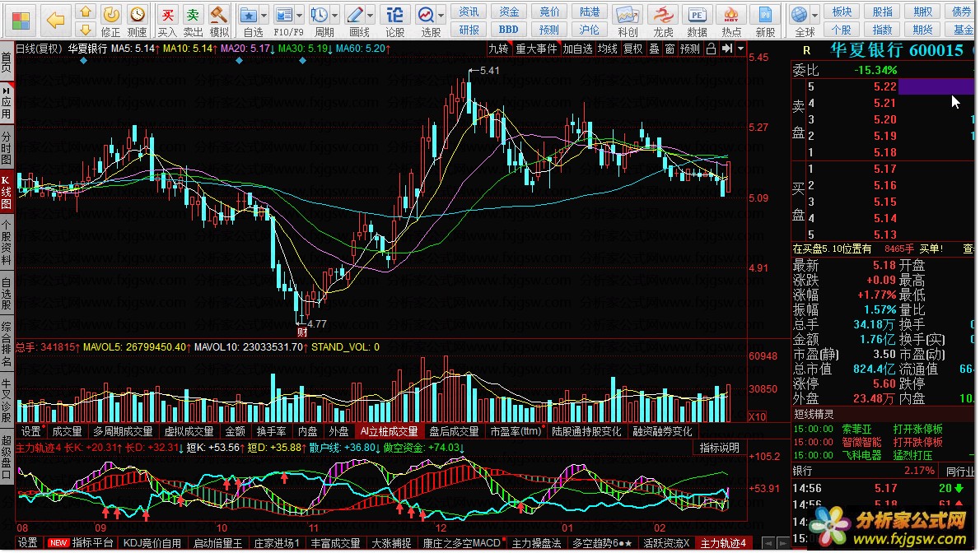Click the 沪伦 button
The height and width of the screenshot is (553, 980).
[590, 30]
